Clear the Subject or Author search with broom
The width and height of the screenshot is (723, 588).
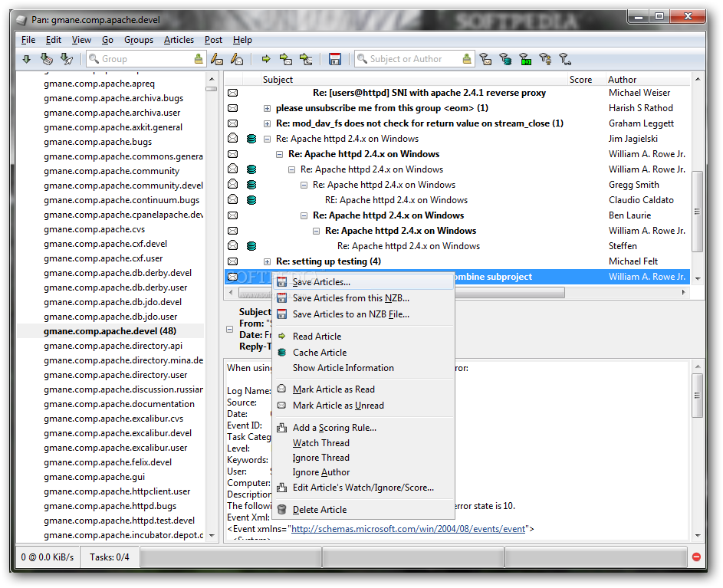click(467, 59)
